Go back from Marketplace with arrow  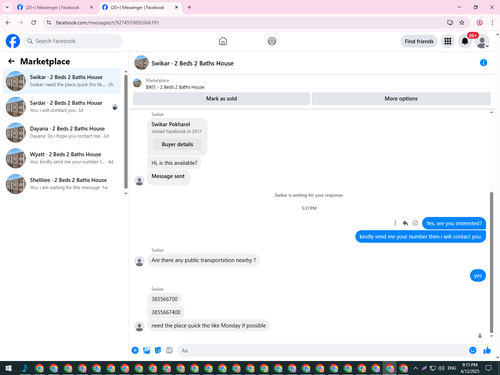coord(11,61)
